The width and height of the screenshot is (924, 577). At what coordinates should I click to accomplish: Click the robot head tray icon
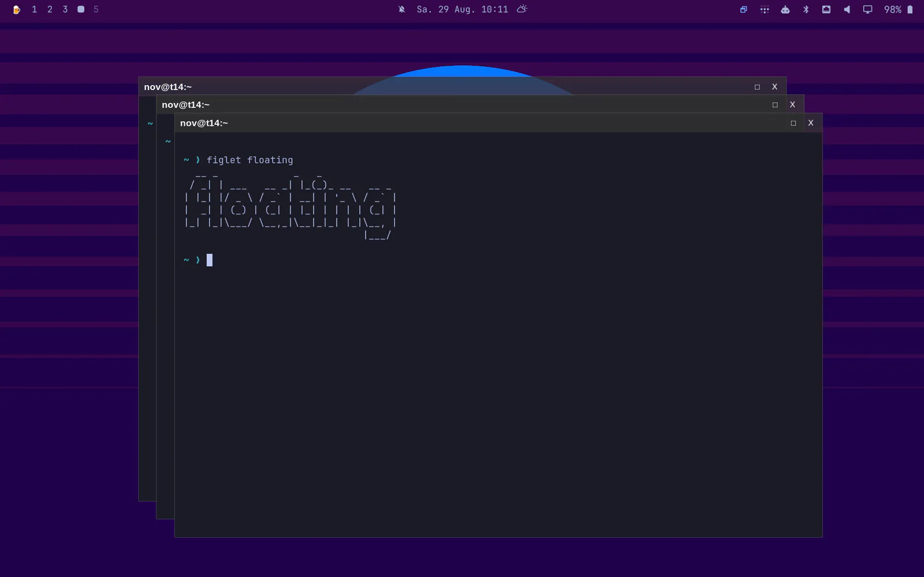785,9
